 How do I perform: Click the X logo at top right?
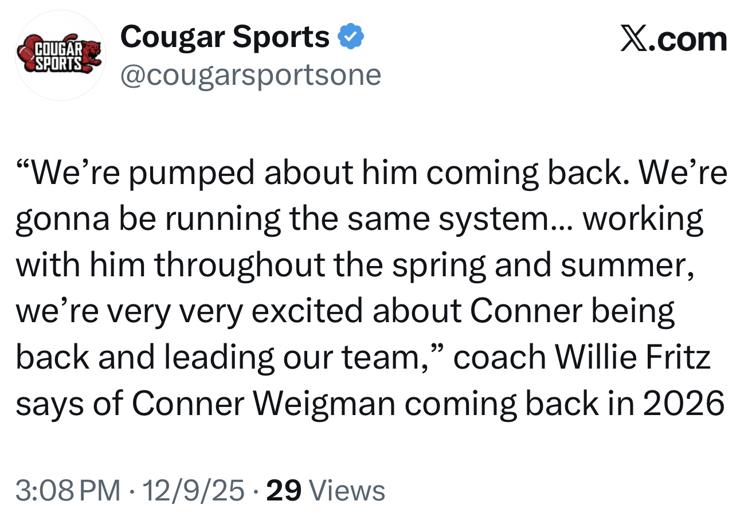click(x=633, y=40)
